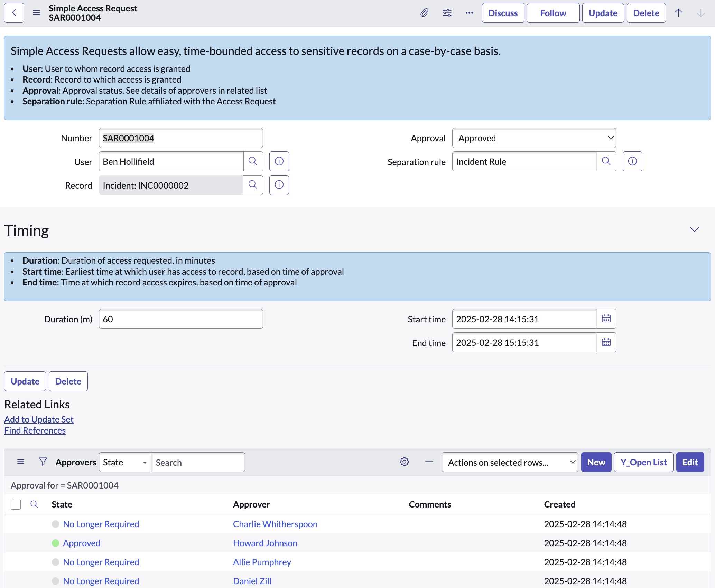
Task: Go to previous record up arrow
Action: click(678, 13)
